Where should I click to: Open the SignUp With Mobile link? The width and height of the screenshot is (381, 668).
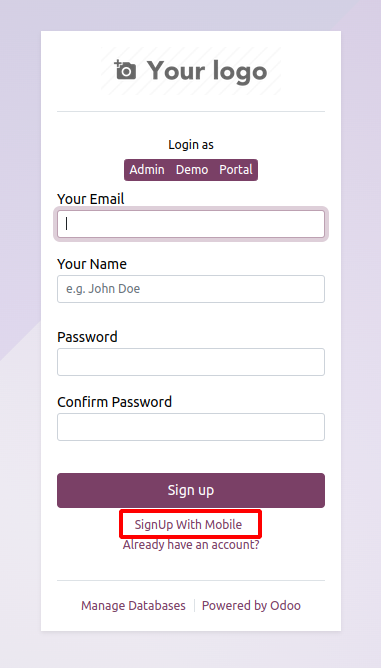tap(188, 524)
